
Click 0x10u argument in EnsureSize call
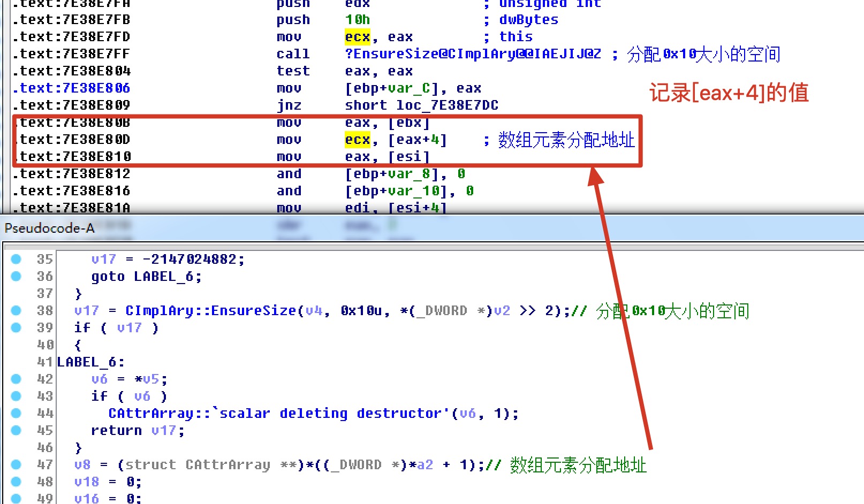point(362,311)
